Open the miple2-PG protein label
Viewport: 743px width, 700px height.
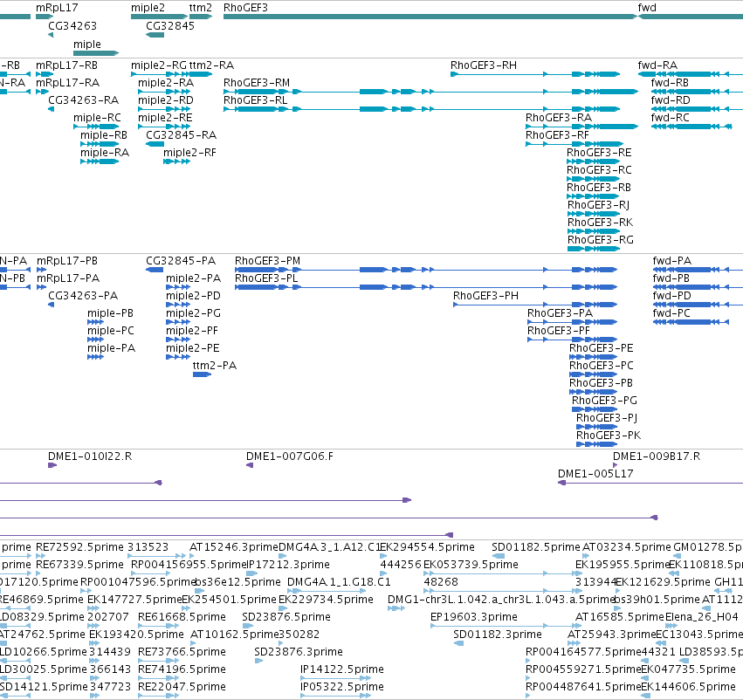193,313
